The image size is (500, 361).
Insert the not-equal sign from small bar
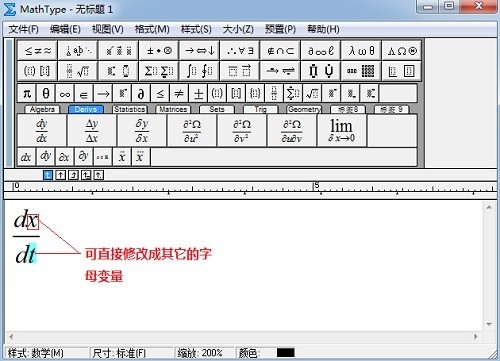point(179,94)
